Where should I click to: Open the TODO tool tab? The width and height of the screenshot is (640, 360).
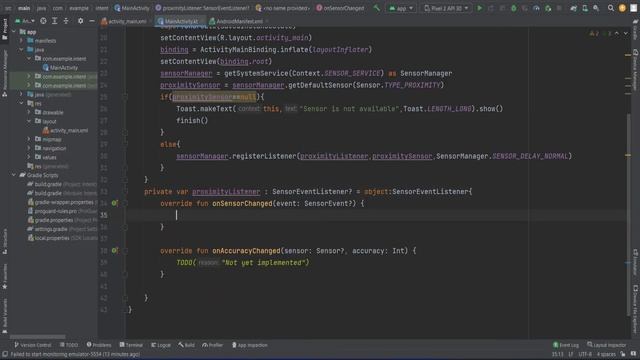(x=69, y=345)
